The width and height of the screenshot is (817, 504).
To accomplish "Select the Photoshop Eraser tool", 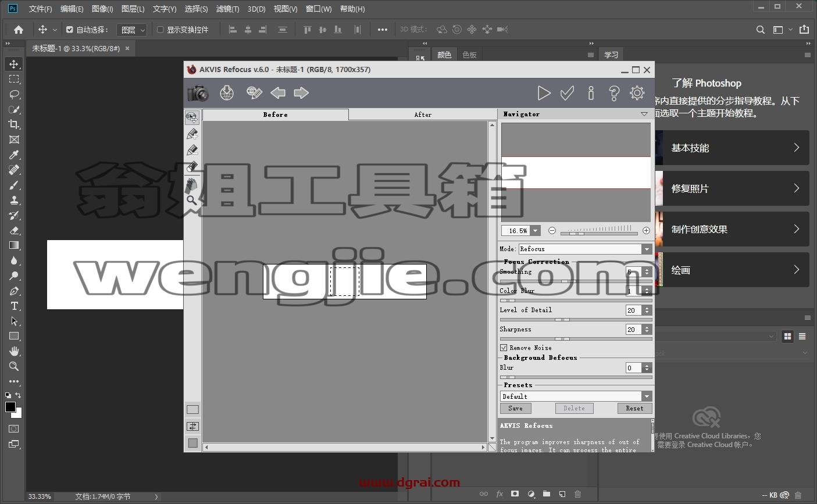I will 14,230.
